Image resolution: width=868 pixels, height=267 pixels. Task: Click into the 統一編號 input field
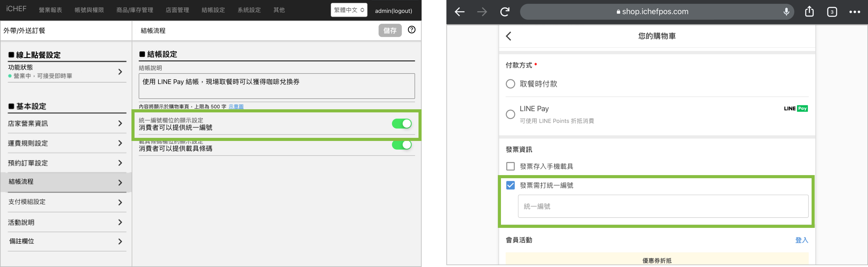click(663, 206)
